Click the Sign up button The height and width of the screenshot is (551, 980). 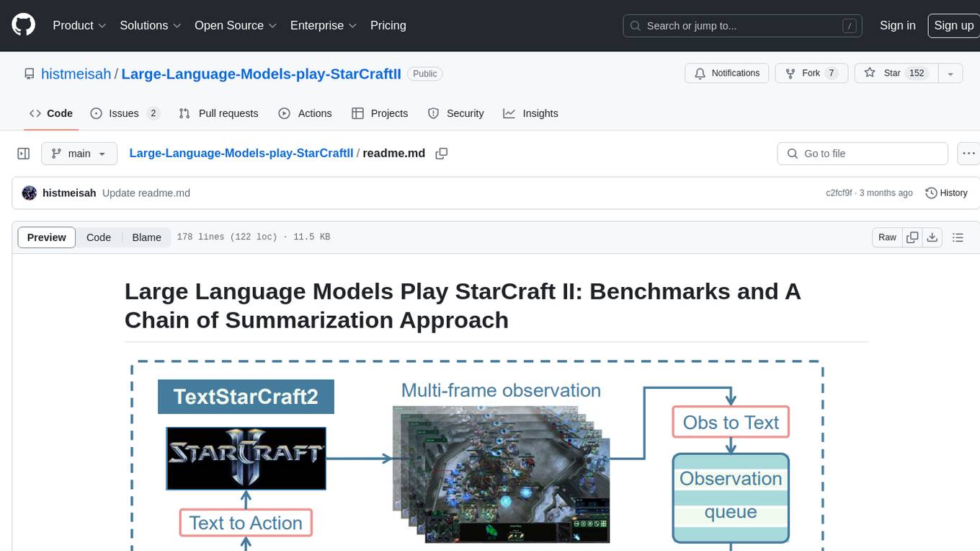pyautogui.click(x=953, y=25)
